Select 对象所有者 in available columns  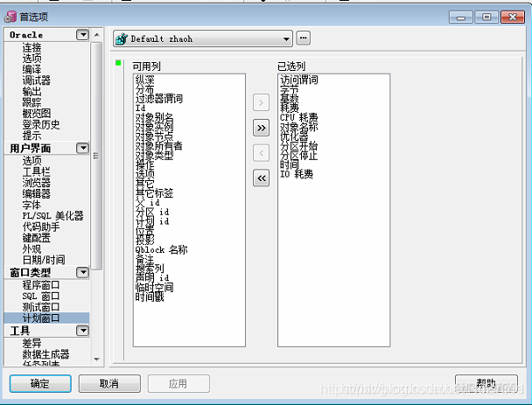pos(159,146)
